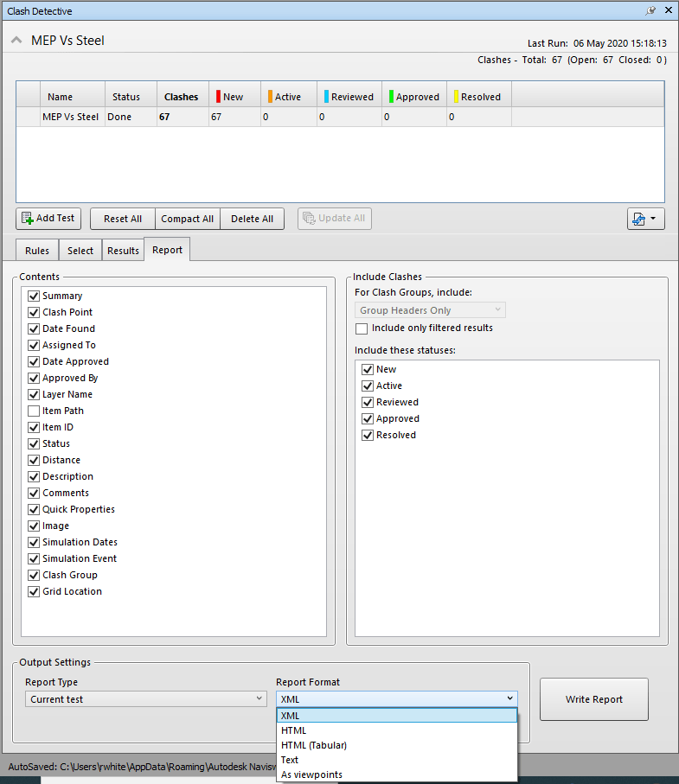Uncheck the Approved status in Include these statuses
The image size is (679, 784).
click(x=368, y=419)
